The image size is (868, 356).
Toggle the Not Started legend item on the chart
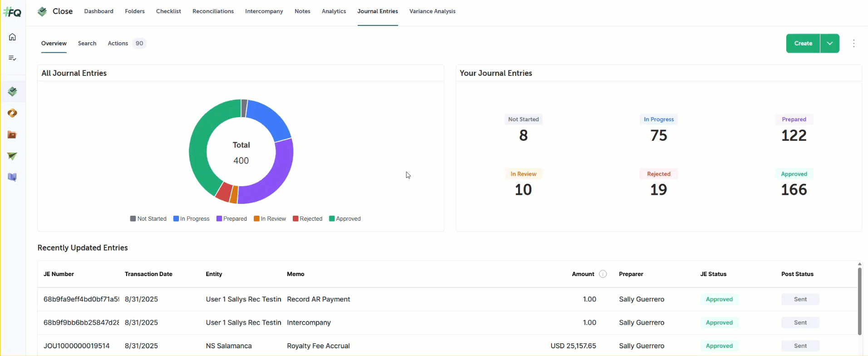148,218
